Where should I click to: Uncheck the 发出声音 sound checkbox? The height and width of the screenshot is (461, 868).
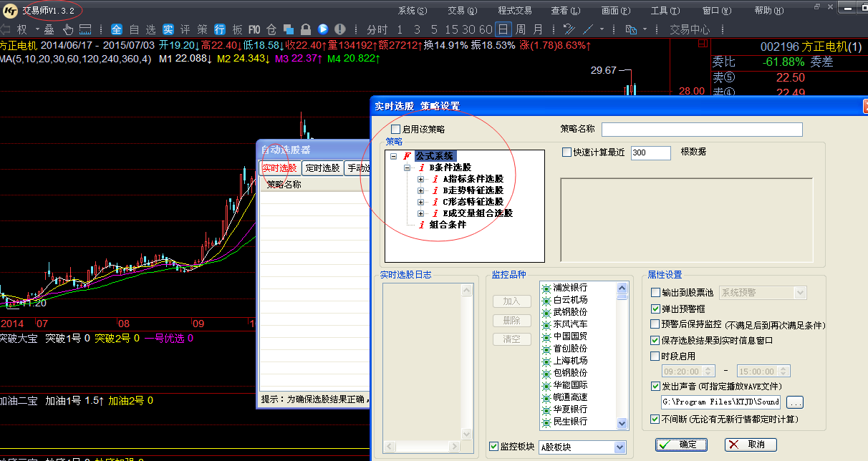[655, 386]
